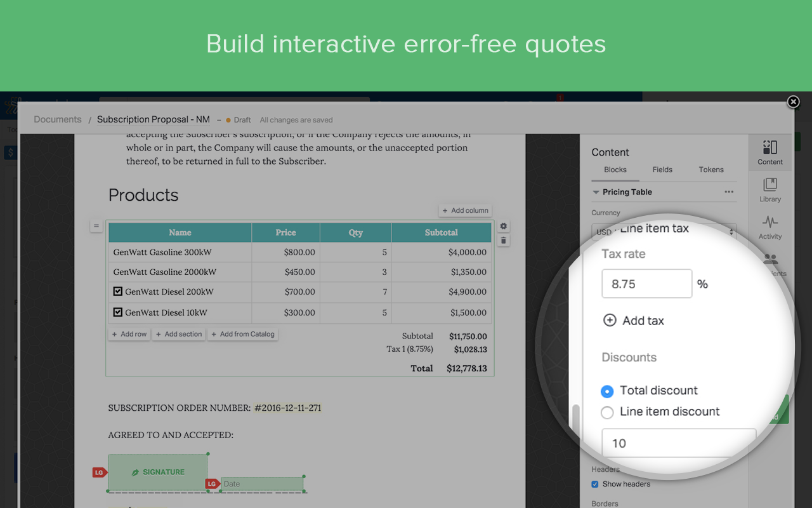The image size is (812, 508).
Task: Click Add row button
Action: pos(129,334)
